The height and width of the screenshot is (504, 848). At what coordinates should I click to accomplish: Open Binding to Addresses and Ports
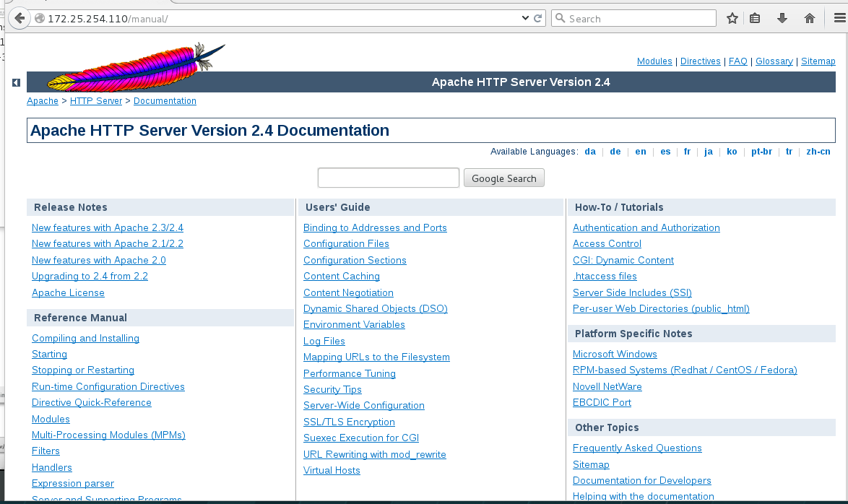(376, 227)
